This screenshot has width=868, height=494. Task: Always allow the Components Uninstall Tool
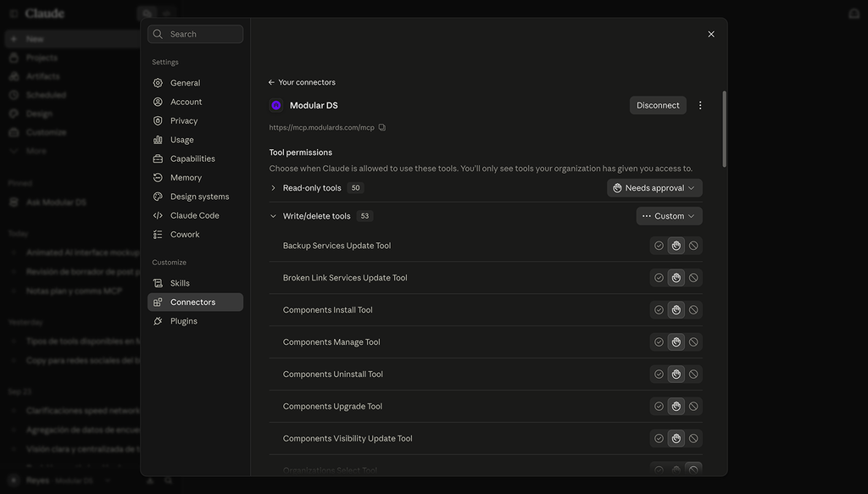(x=659, y=374)
